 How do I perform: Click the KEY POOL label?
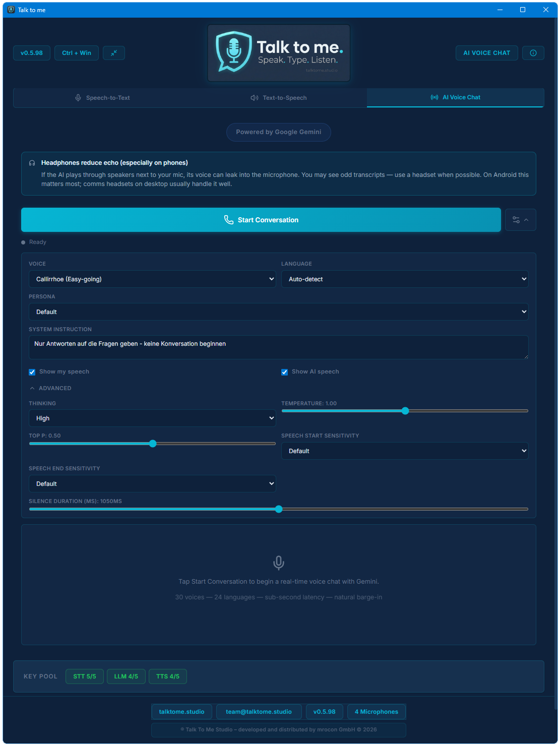tap(41, 676)
